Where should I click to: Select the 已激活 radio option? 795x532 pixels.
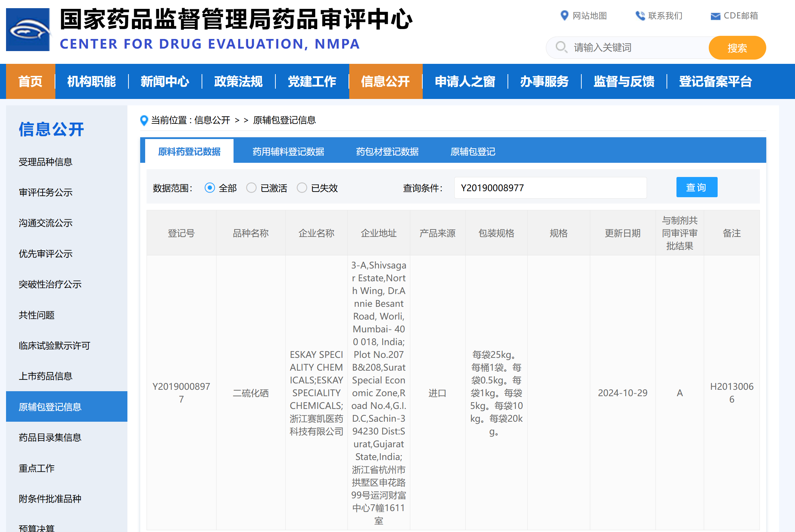pyautogui.click(x=251, y=188)
